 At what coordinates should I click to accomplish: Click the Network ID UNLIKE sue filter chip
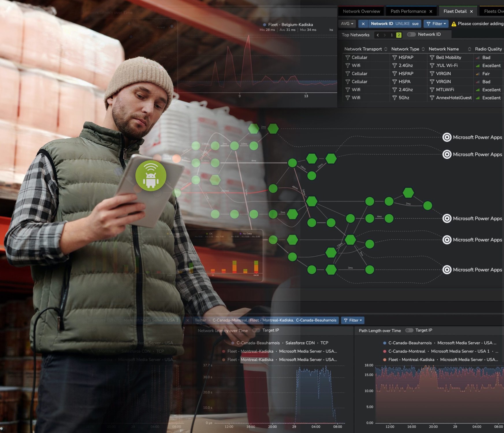395,24
